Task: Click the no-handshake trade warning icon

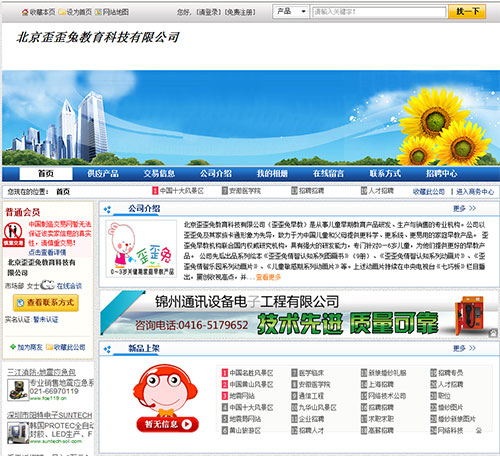Action: tap(13, 235)
